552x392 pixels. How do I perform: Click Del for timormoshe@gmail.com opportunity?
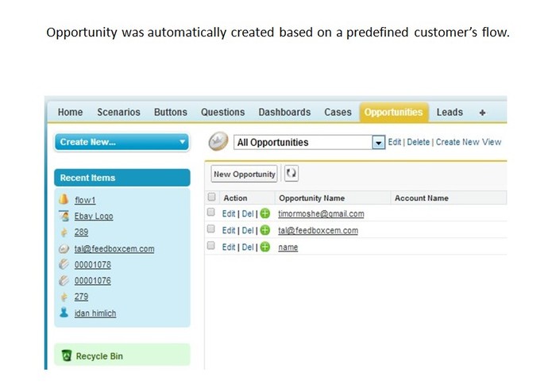(x=248, y=213)
